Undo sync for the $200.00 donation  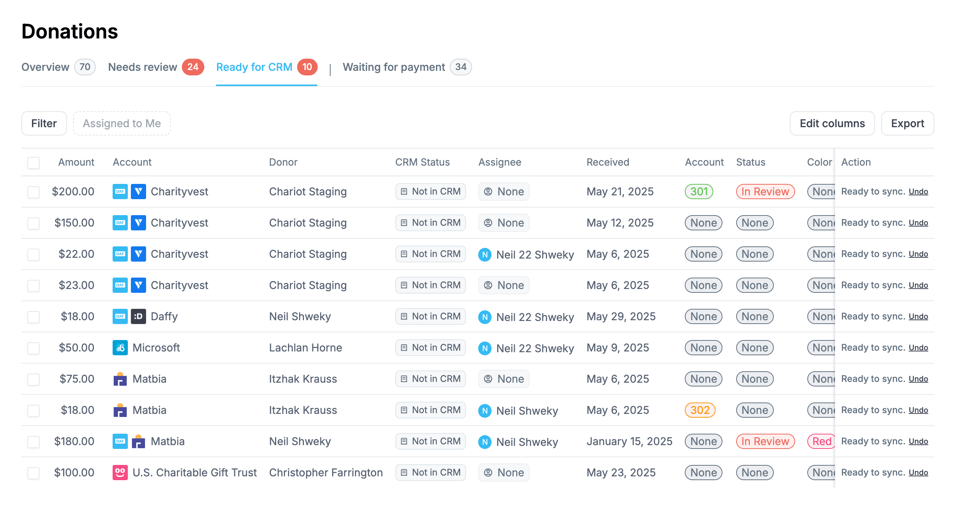[918, 192]
